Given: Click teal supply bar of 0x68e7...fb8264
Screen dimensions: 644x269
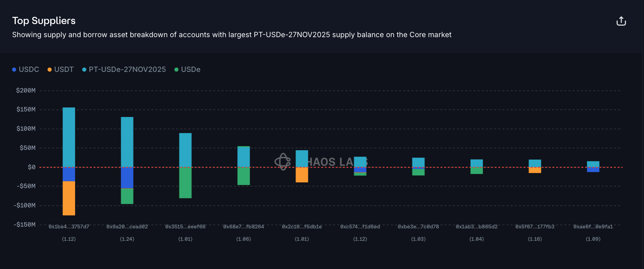Looking at the screenshot, I should click(x=244, y=157).
